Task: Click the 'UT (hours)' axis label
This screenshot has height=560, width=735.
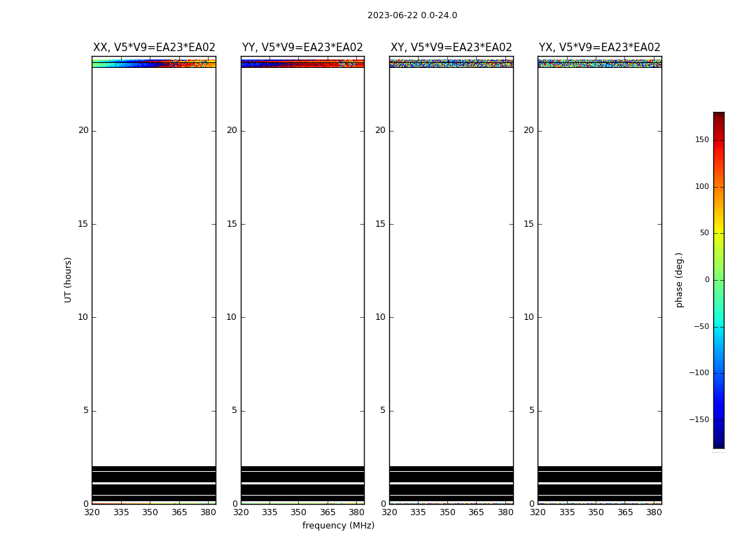Action: pos(68,280)
